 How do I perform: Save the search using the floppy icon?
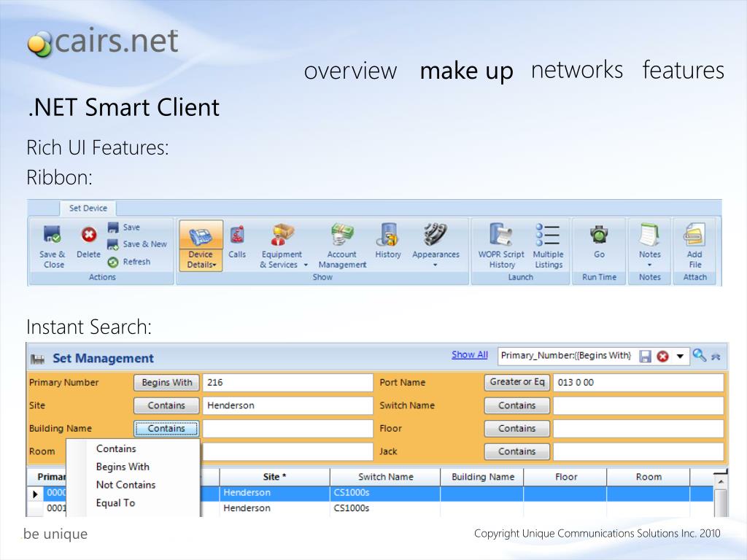click(645, 356)
